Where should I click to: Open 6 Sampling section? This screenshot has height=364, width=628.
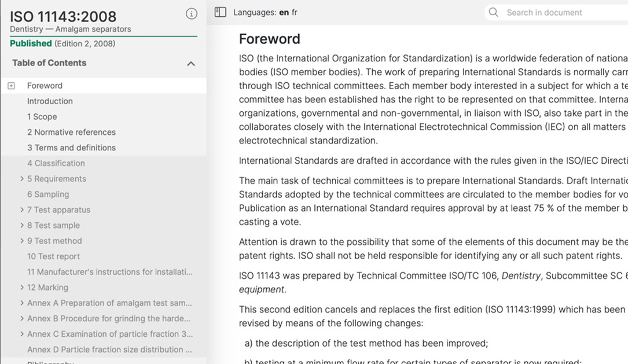point(48,194)
